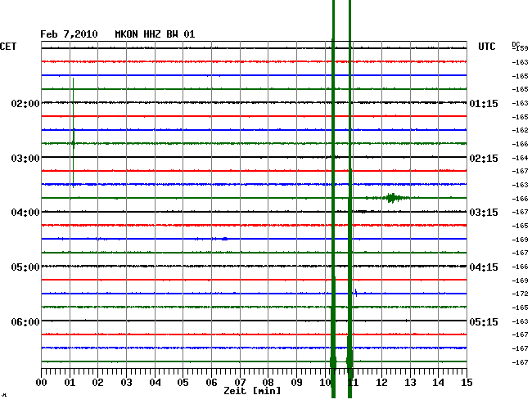Image resolution: width=532 pixels, height=404 pixels.
Task: Click minute 14 on the time axis
Action: (439, 382)
